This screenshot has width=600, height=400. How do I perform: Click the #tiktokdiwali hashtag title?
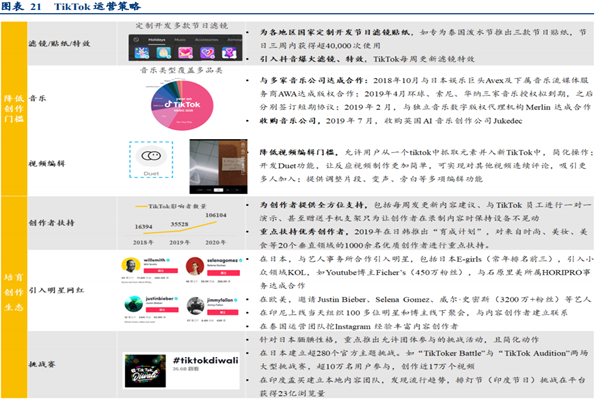coord(205,360)
